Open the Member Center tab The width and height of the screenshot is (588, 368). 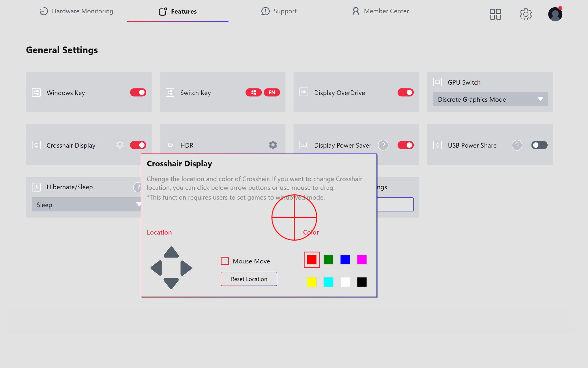381,11
